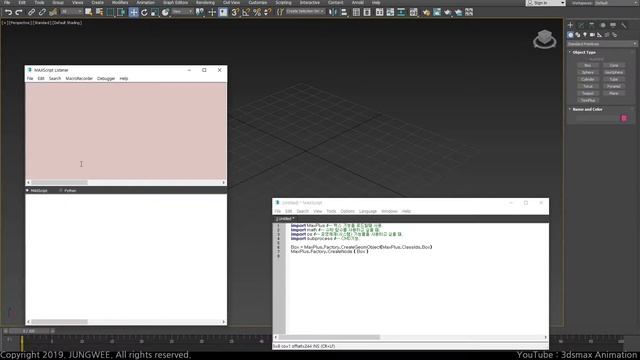The image size is (640, 360).
Task: Select the Rotate tool icon
Action: click(144, 12)
